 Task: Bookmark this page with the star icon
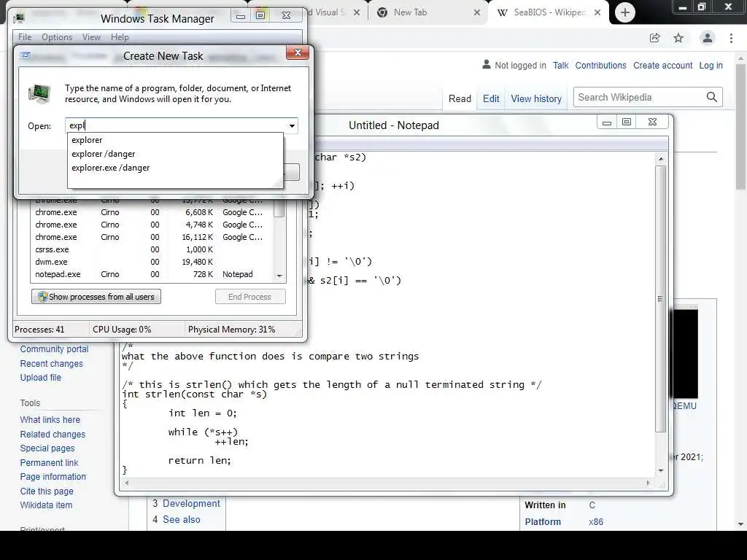tap(678, 38)
